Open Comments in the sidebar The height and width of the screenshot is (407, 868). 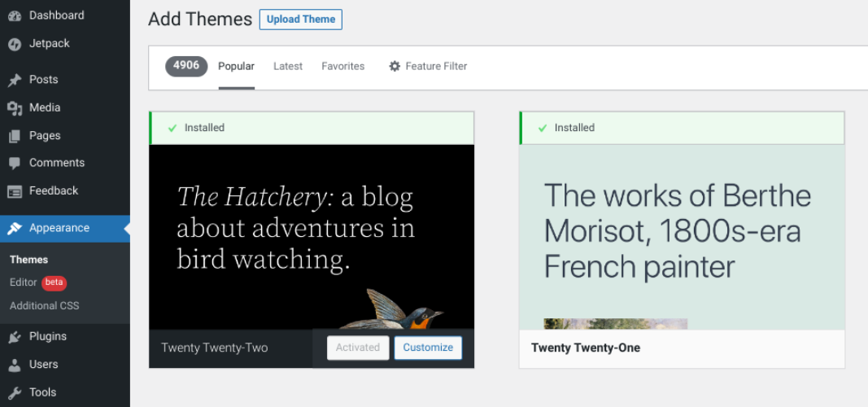pyautogui.click(x=65, y=163)
